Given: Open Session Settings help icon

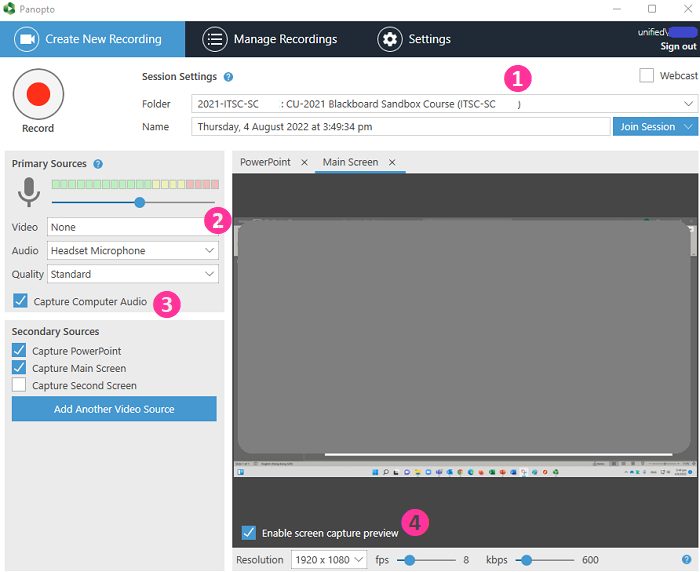Looking at the screenshot, I should pos(228,77).
